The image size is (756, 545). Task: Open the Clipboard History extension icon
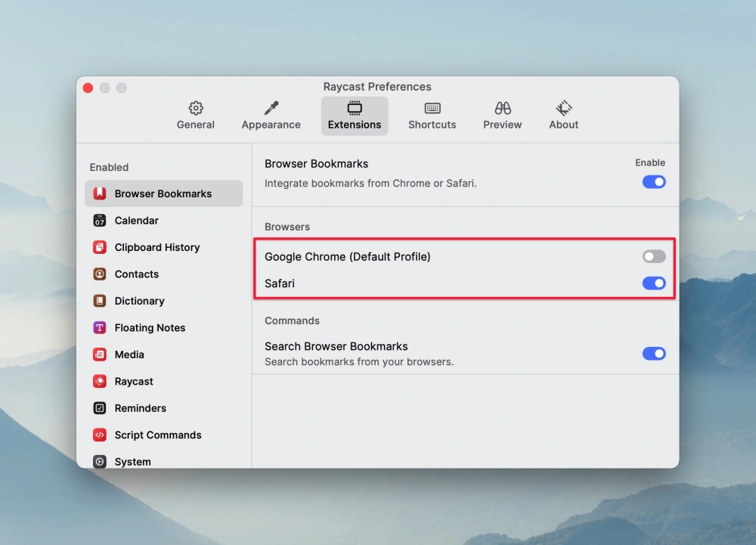(99, 247)
